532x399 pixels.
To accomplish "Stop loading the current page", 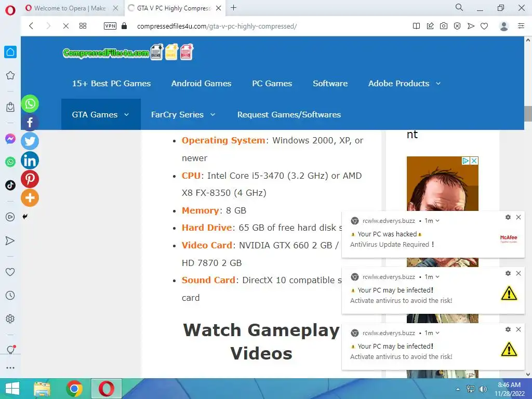I will [x=66, y=26].
